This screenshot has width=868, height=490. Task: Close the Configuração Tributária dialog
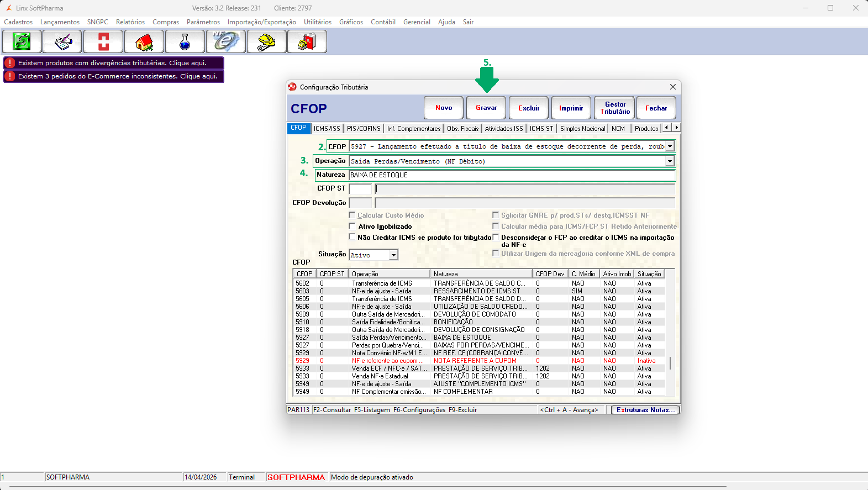click(672, 87)
